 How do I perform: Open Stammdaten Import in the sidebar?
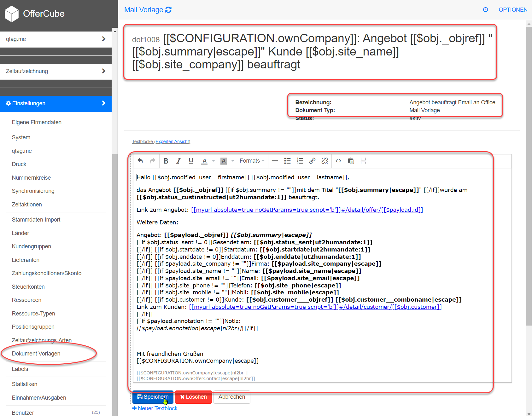pyautogui.click(x=36, y=220)
